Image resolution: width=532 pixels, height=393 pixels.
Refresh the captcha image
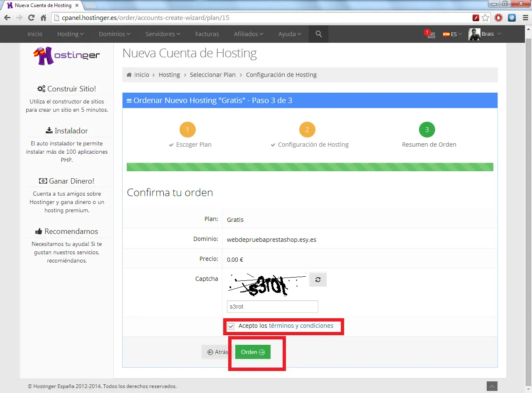point(318,280)
